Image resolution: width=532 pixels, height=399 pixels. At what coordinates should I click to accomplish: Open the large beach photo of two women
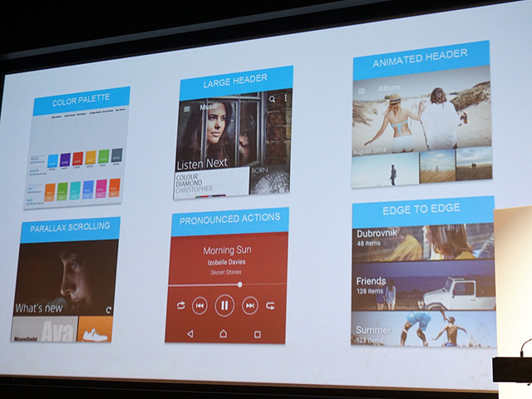tap(421, 112)
